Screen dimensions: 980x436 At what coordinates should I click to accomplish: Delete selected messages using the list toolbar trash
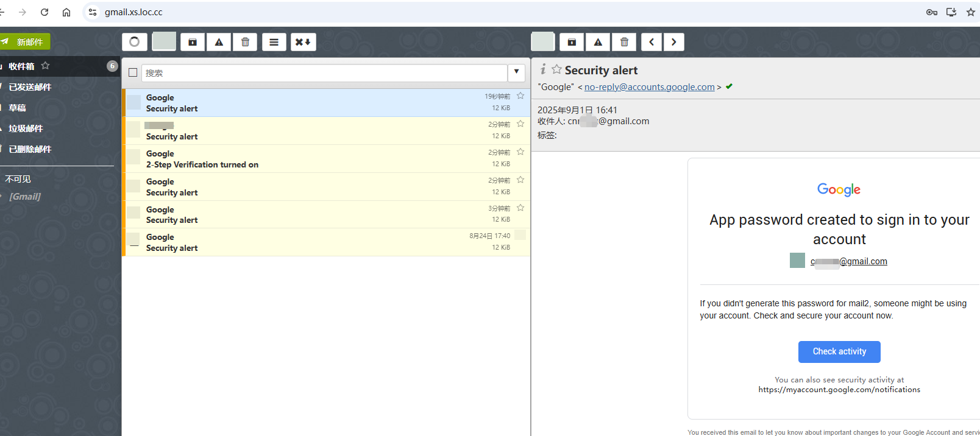click(x=245, y=42)
